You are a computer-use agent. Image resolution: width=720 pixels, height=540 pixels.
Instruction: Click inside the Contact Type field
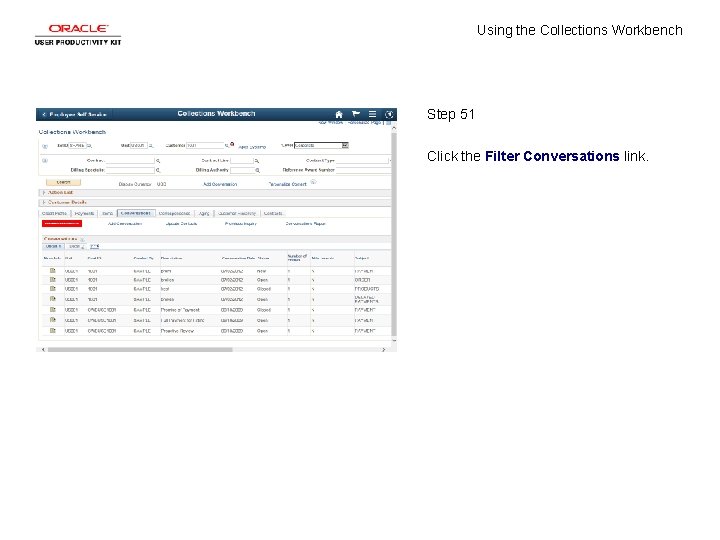click(x=362, y=161)
